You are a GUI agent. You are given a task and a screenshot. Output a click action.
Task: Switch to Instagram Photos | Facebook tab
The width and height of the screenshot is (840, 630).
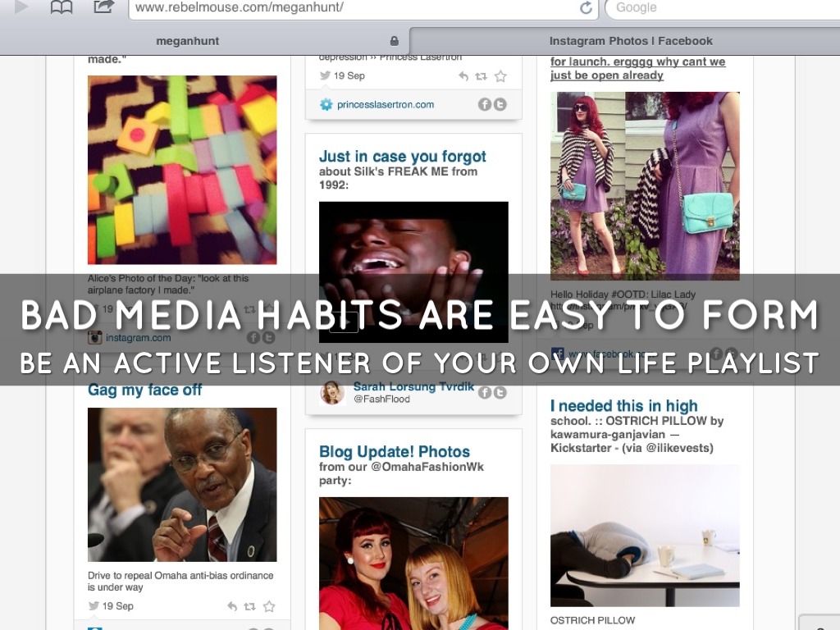[x=630, y=41]
